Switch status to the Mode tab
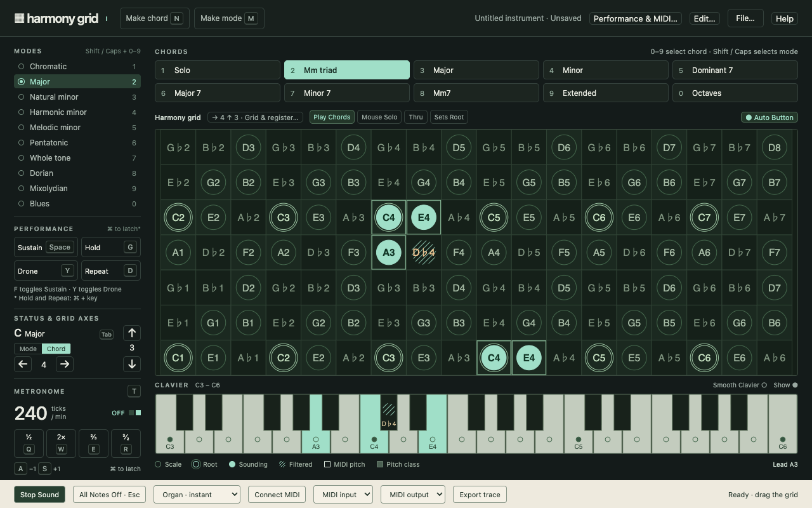This screenshot has width=812, height=508. (28, 349)
